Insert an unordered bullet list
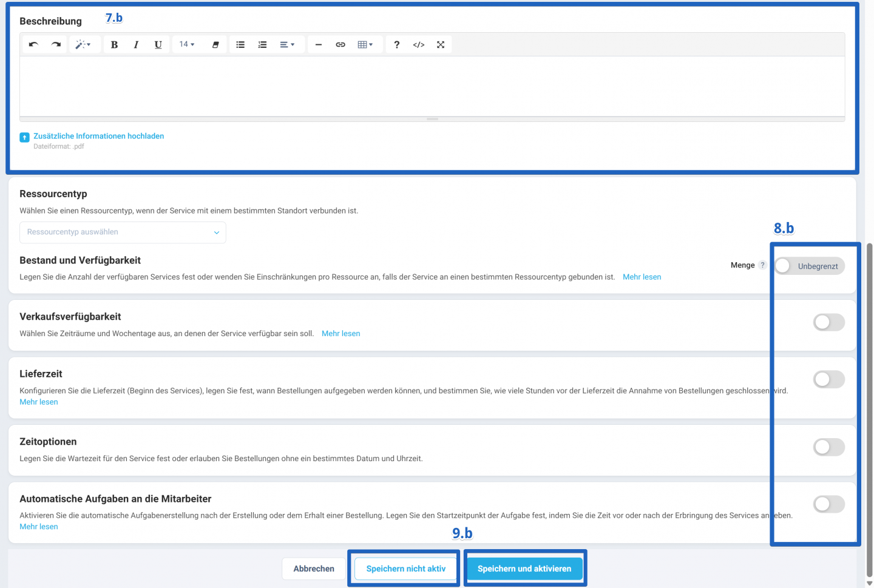Screen dimensions: 874x588 (240, 44)
